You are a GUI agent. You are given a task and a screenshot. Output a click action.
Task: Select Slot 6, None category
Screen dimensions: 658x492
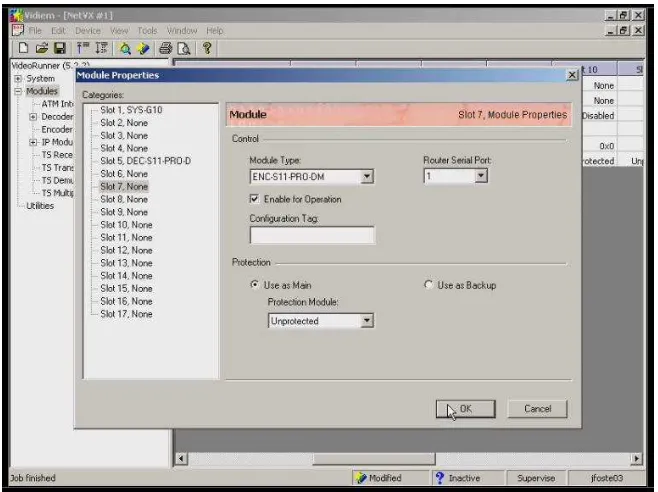[124, 174]
